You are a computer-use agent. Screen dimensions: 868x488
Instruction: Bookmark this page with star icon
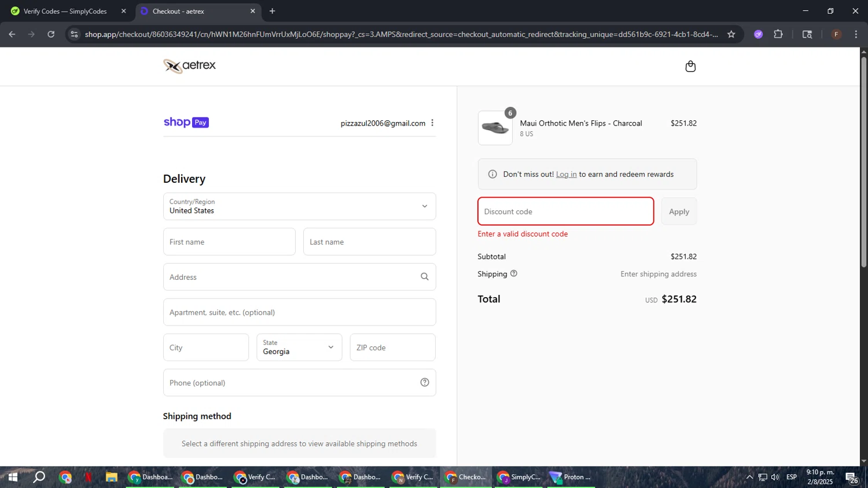[731, 34]
